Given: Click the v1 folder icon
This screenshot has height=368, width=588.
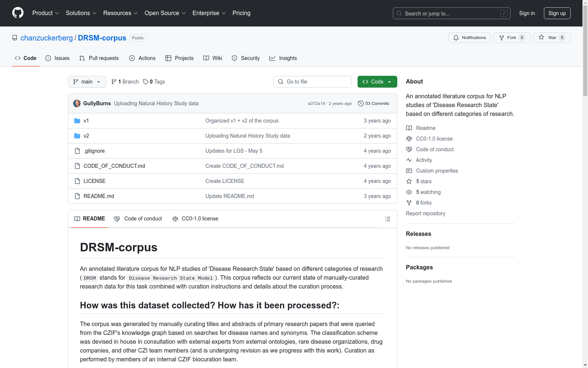Looking at the screenshot, I should (77, 121).
